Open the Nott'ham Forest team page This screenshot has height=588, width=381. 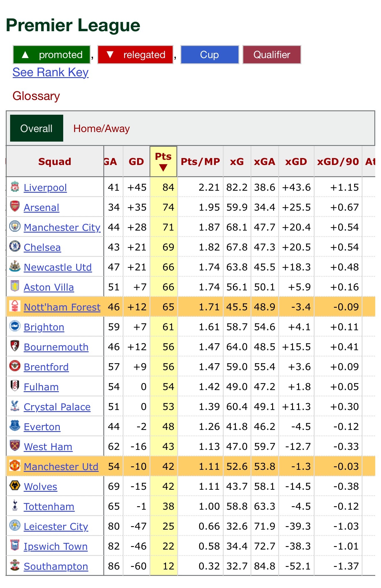point(62,307)
